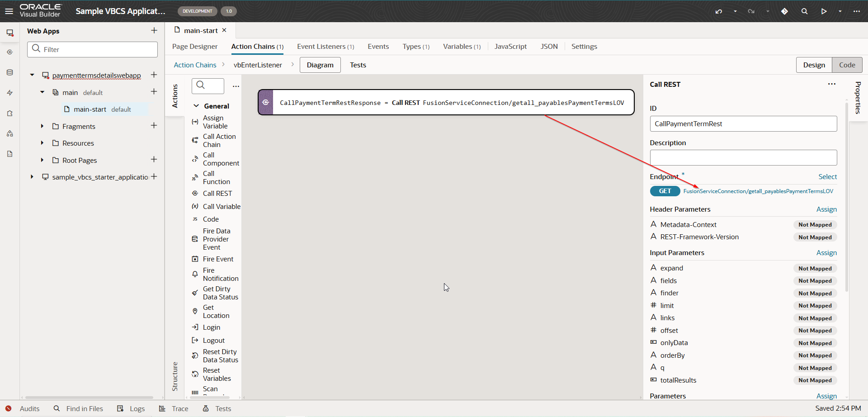The width and height of the screenshot is (868, 417).
Task: Open the Page Designer tab
Action: 195,47
